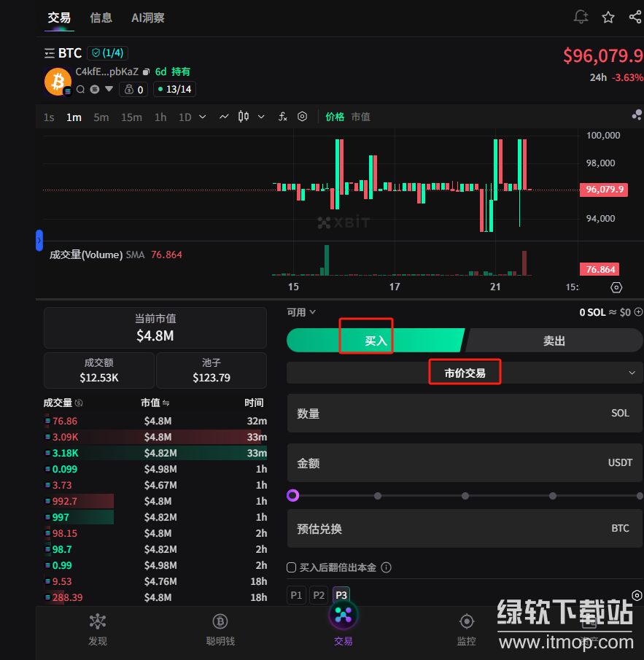Expand the 1D timeframe dropdown arrow
Screen dimensions: 644x660
point(203,117)
